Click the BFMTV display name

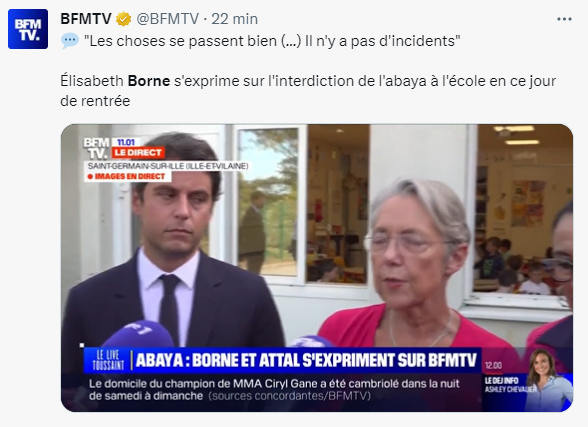point(86,19)
